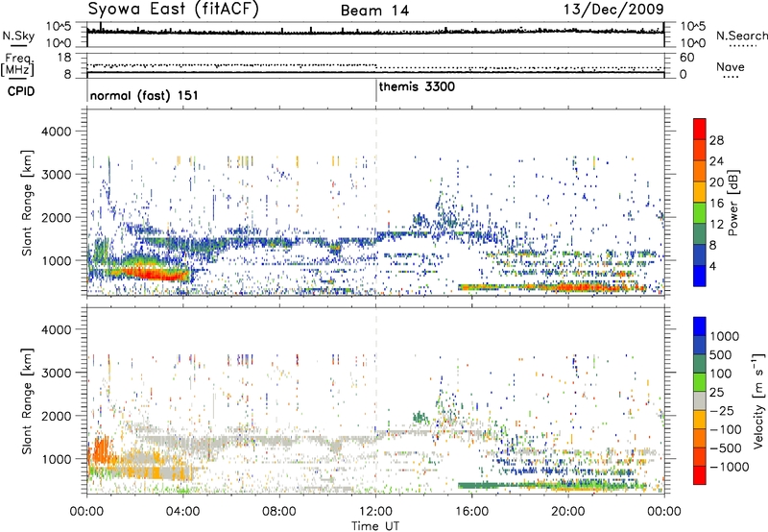Click the "60" tick on the Nave axis

coord(686,58)
